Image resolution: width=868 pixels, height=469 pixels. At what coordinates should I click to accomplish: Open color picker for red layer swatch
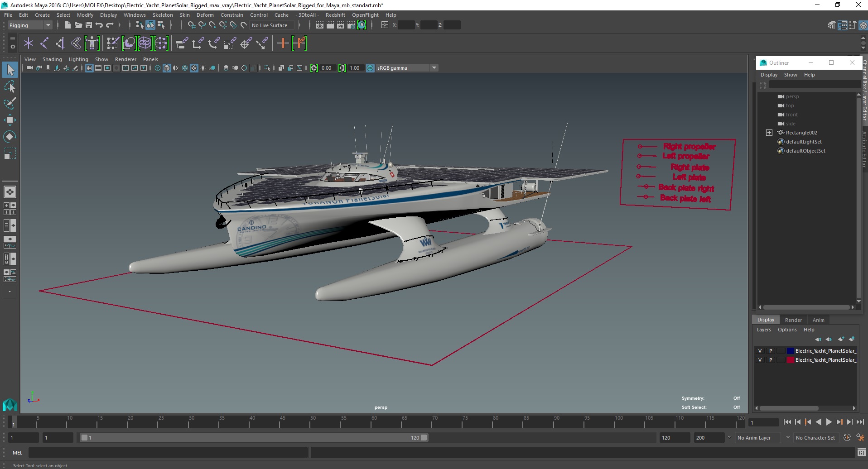coord(791,360)
